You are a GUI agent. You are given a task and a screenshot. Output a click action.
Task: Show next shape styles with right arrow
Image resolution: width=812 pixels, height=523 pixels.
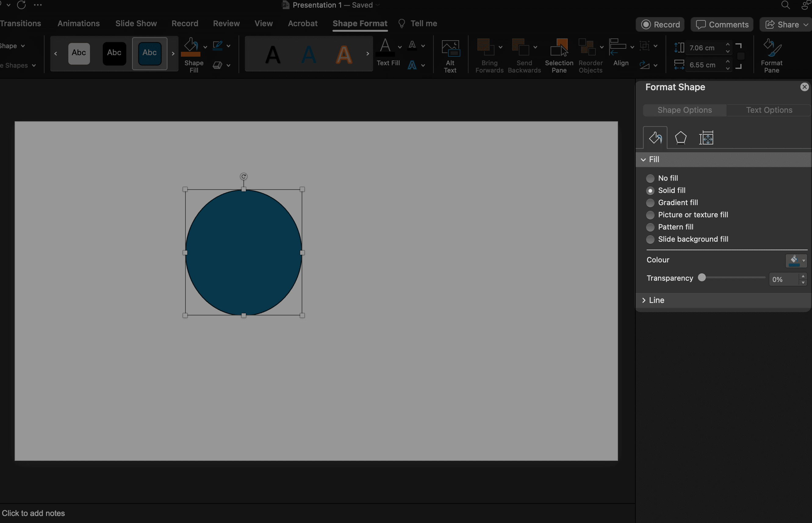pos(173,53)
